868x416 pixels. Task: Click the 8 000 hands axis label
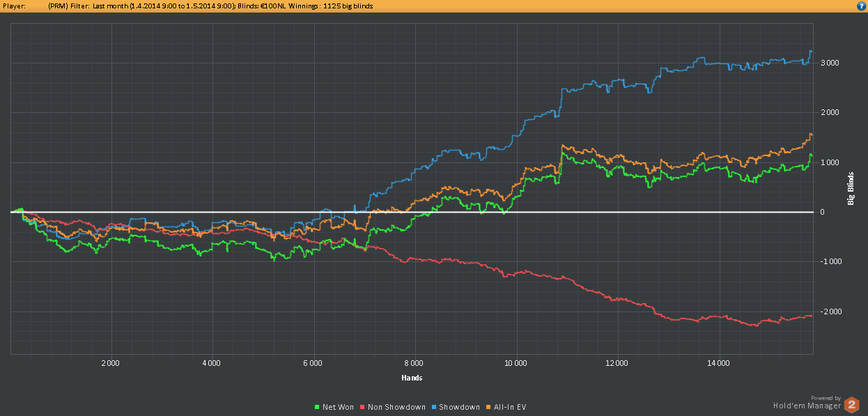point(414,363)
